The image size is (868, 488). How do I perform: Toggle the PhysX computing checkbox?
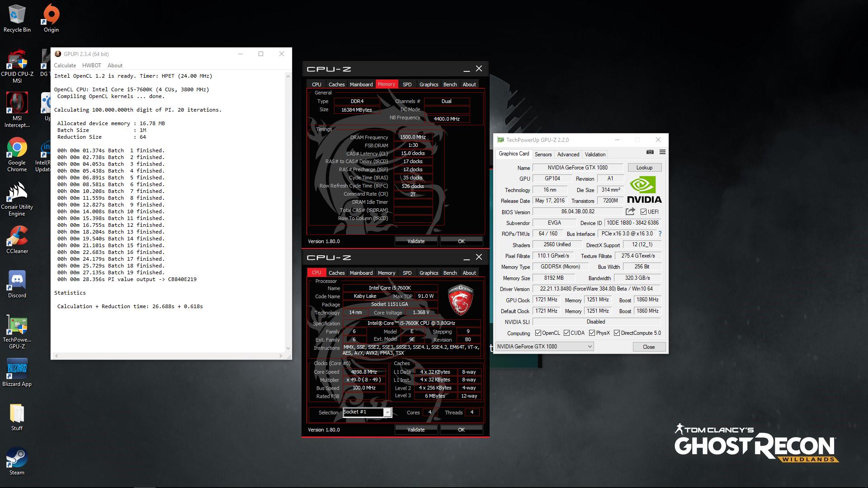(592, 333)
